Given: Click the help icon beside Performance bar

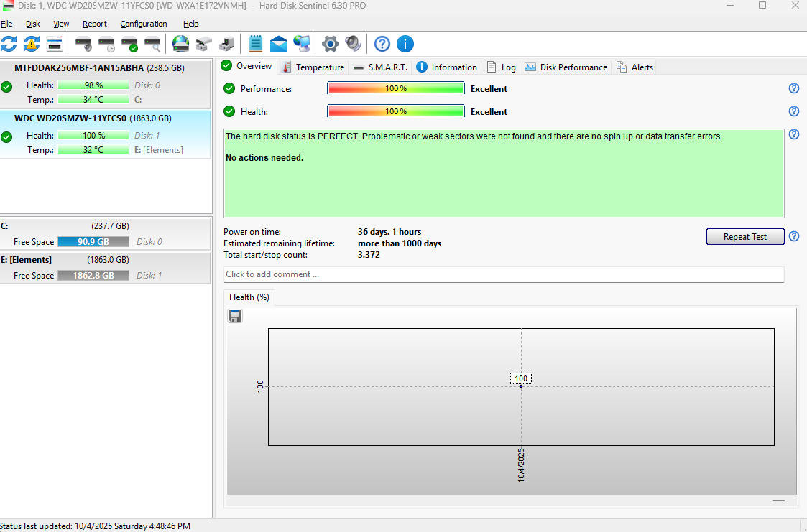Looking at the screenshot, I should (x=794, y=88).
